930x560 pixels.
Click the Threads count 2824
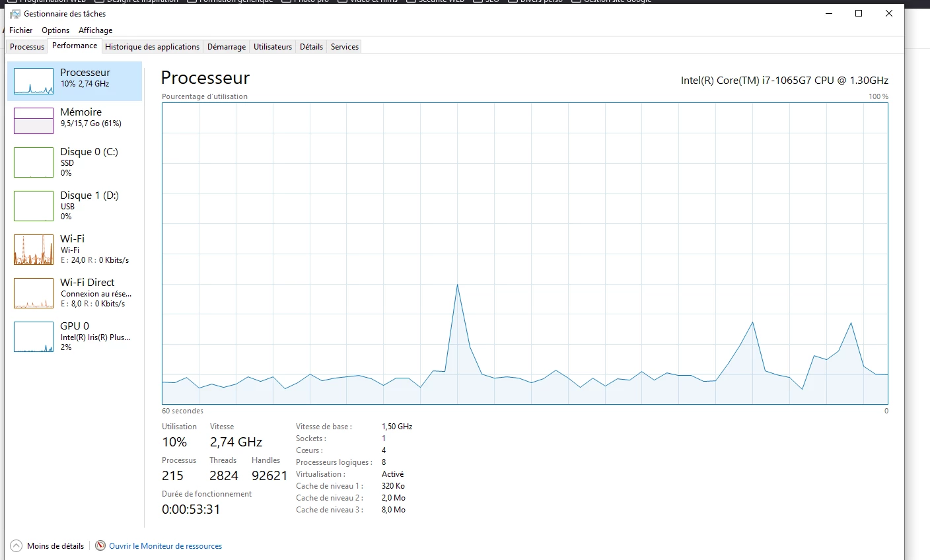point(224,476)
